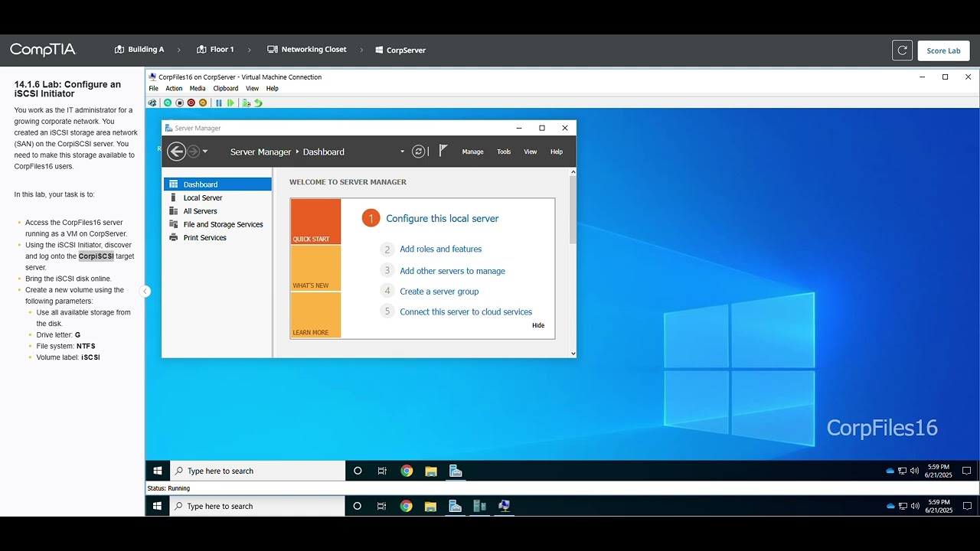Viewport: 980px width, 551px height.
Task: Click the network icon in VM tray
Action: tap(902, 471)
